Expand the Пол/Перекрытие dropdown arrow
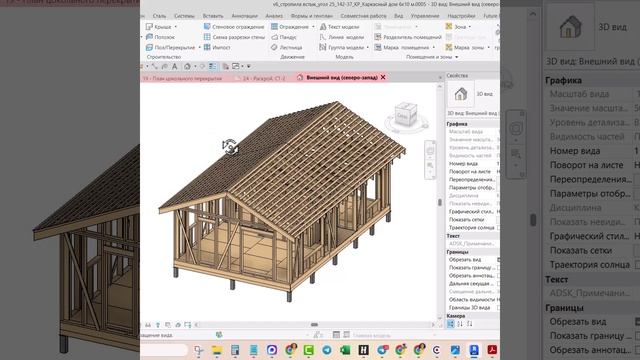This screenshot has height=360, width=640. (200, 48)
